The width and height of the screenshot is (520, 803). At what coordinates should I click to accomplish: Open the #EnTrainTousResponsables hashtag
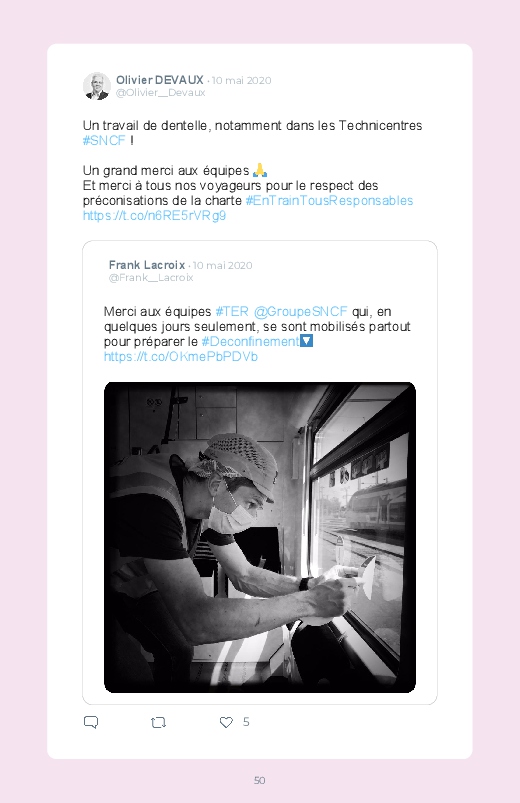(x=329, y=200)
